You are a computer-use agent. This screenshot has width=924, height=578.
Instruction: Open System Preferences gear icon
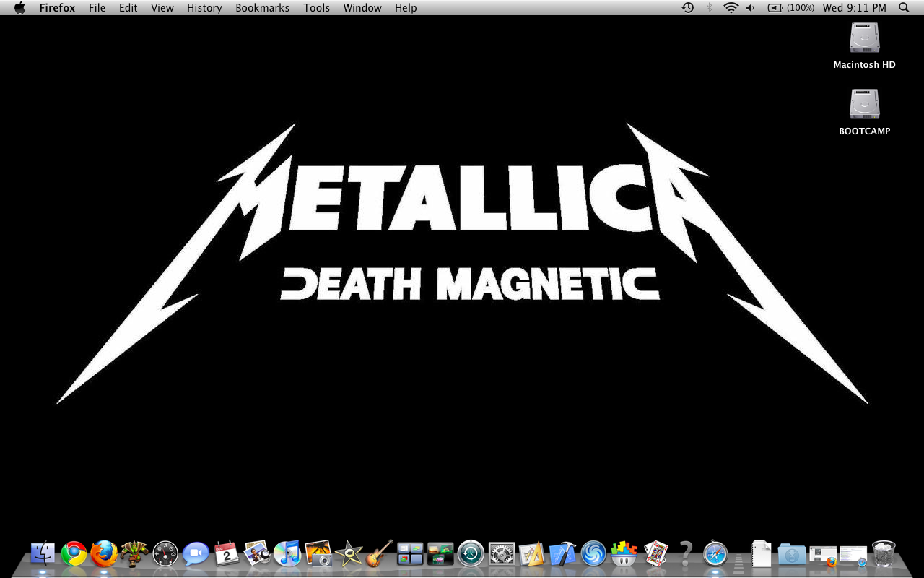(502, 554)
